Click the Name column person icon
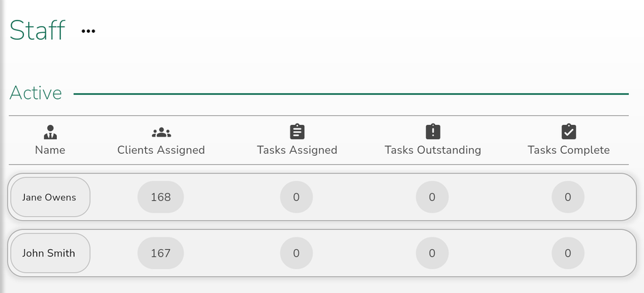Image resolution: width=644 pixels, height=293 pixels. [x=50, y=132]
